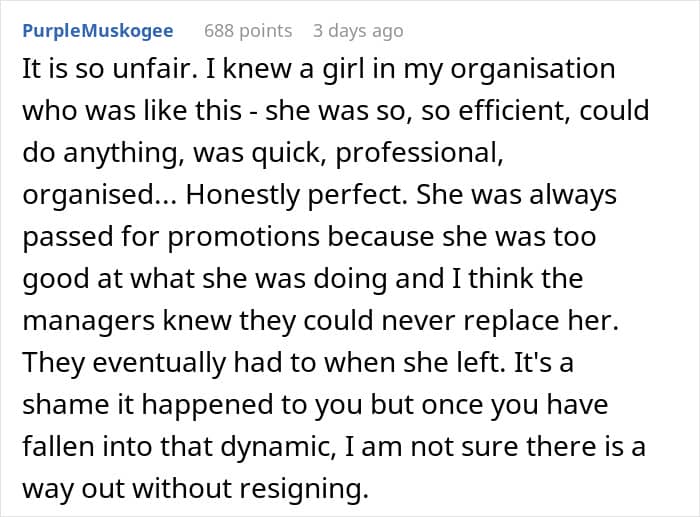This screenshot has height=517, width=700.
Task: Click the word 'organised' beginning the fourth line
Action: (x=88, y=196)
